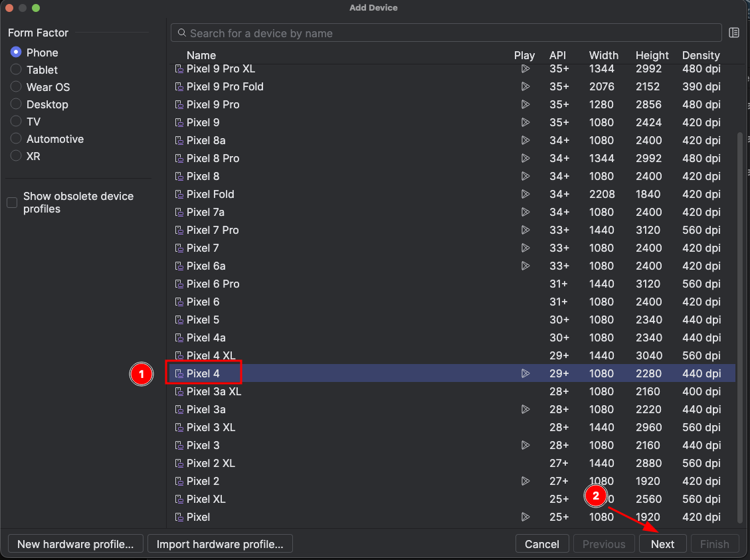This screenshot has height=560, width=750.
Task: Choose the XR form factor
Action: (x=16, y=156)
